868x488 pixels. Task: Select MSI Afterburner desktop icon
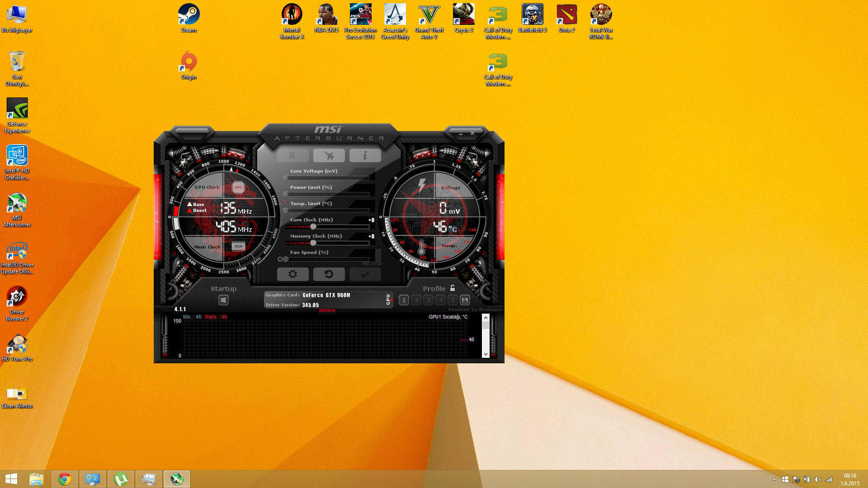(17, 209)
